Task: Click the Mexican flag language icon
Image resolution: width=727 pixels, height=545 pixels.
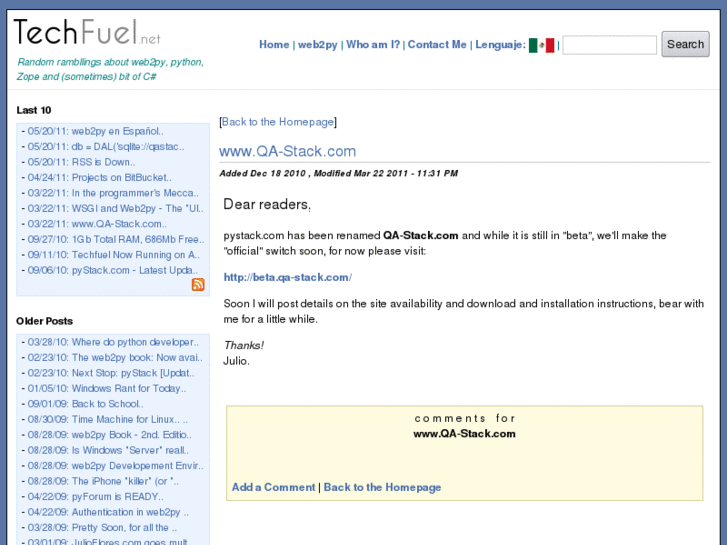Action: 542,45
